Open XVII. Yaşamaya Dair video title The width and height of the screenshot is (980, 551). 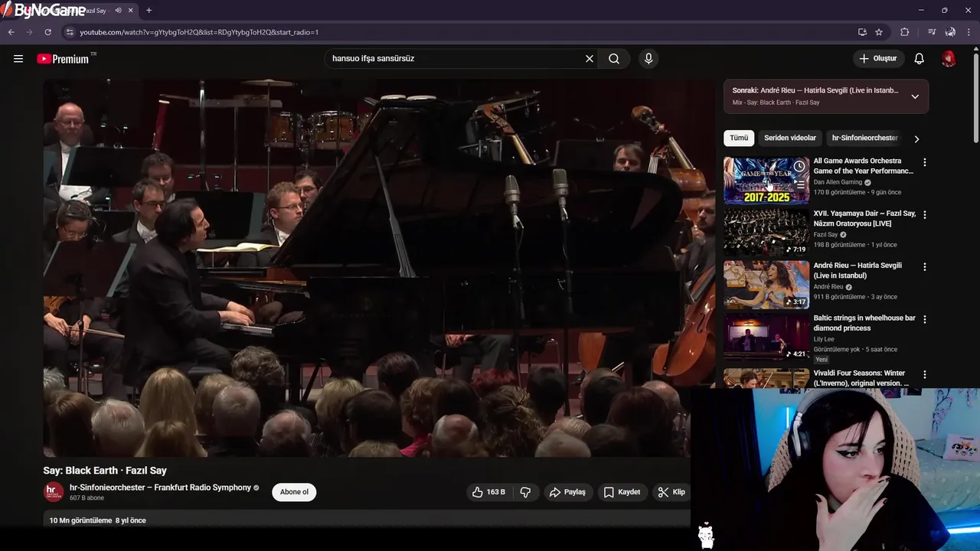(x=864, y=218)
